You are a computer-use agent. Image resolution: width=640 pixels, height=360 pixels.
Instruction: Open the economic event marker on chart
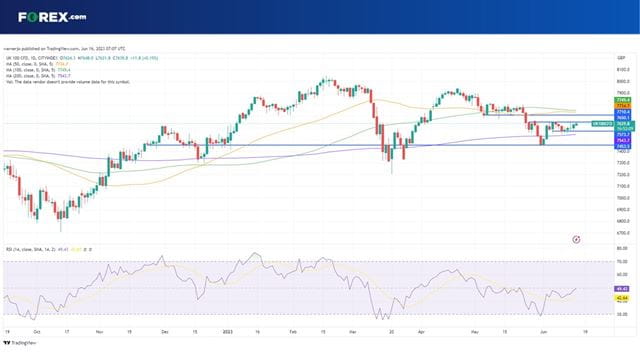[576, 240]
